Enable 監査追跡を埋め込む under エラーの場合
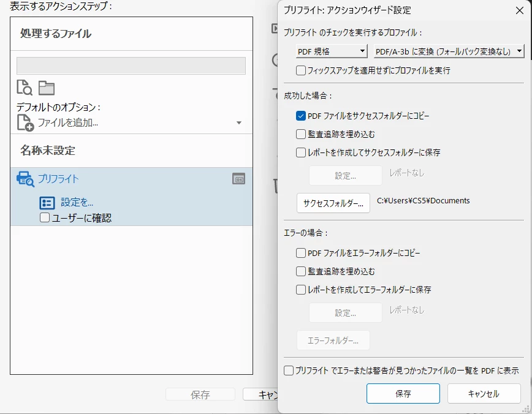The width and height of the screenshot is (532, 414). click(300, 271)
